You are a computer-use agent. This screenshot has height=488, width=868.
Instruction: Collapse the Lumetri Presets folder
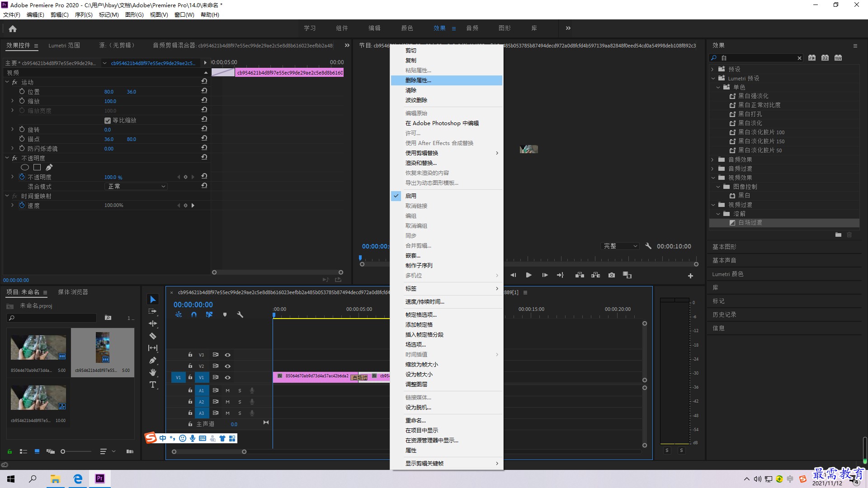[x=713, y=78]
